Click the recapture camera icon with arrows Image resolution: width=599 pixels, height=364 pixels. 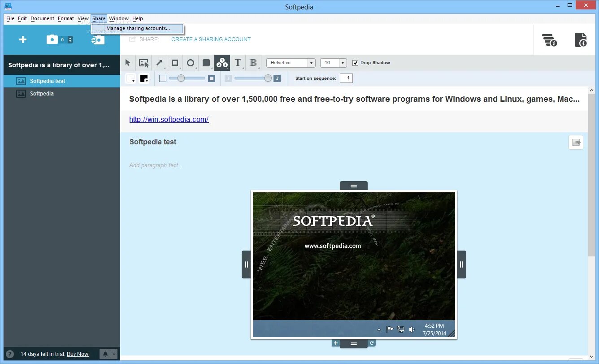point(98,39)
